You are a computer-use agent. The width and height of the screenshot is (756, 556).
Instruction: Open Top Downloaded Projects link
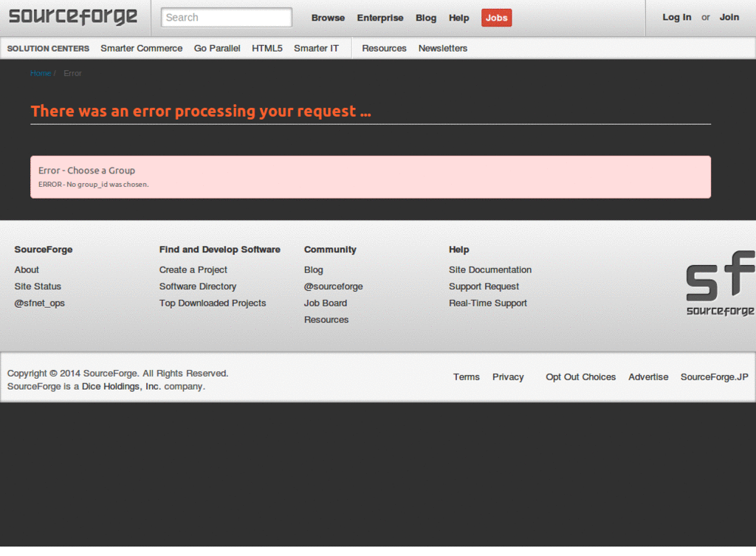click(x=212, y=303)
